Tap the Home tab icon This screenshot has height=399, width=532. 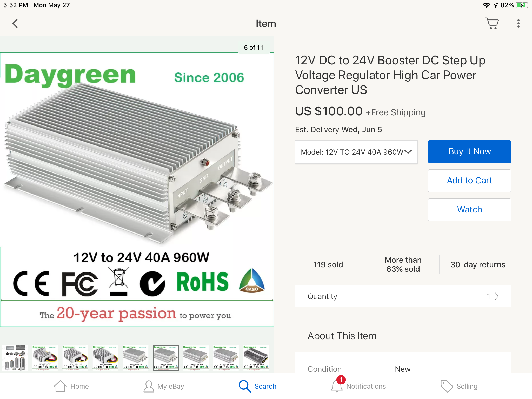click(x=60, y=386)
